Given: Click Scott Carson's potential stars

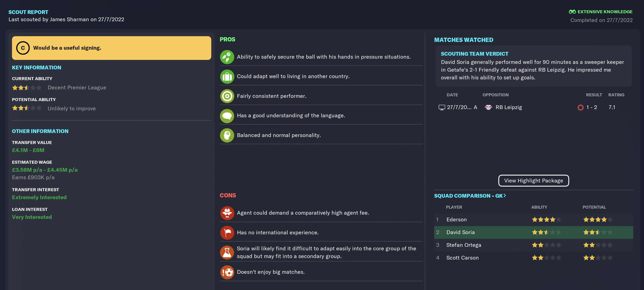Looking at the screenshot, I should tap(598, 258).
